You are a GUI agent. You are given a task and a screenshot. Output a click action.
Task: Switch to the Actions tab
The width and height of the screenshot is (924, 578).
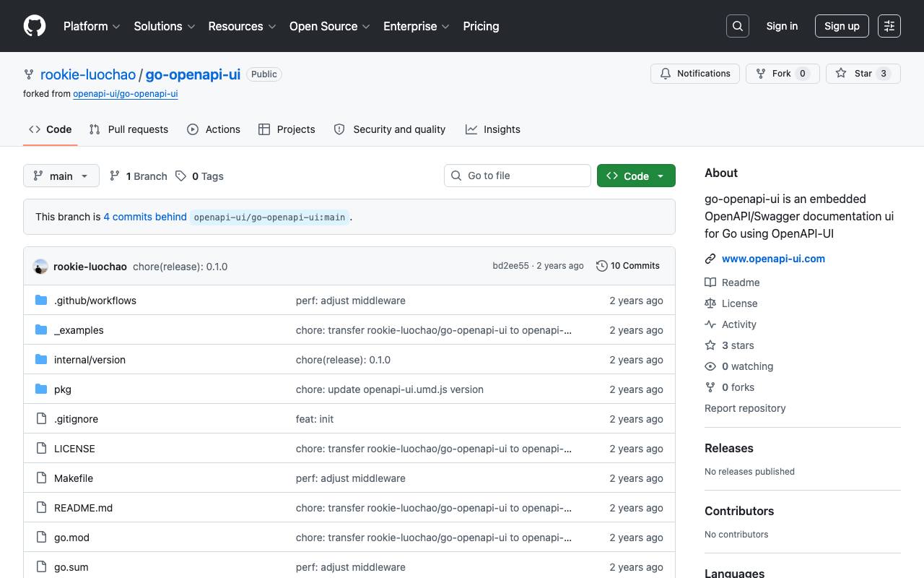click(214, 129)
